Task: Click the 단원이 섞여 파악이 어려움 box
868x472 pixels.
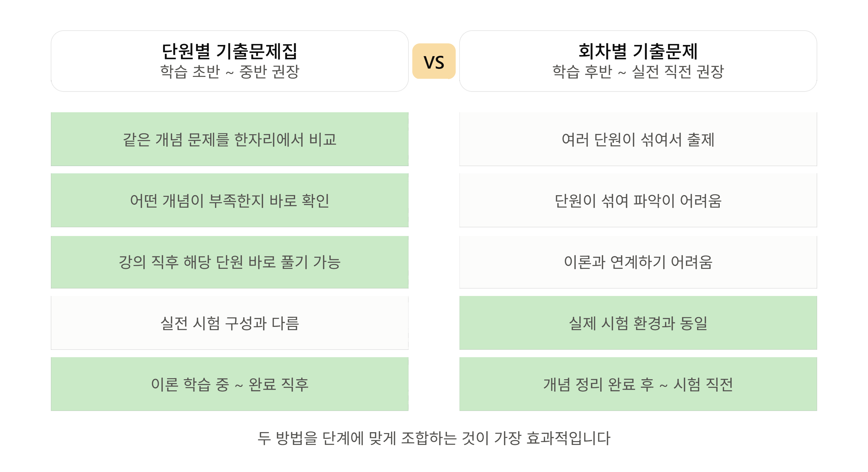Action: pyautogui.click(x=638, y=200)
